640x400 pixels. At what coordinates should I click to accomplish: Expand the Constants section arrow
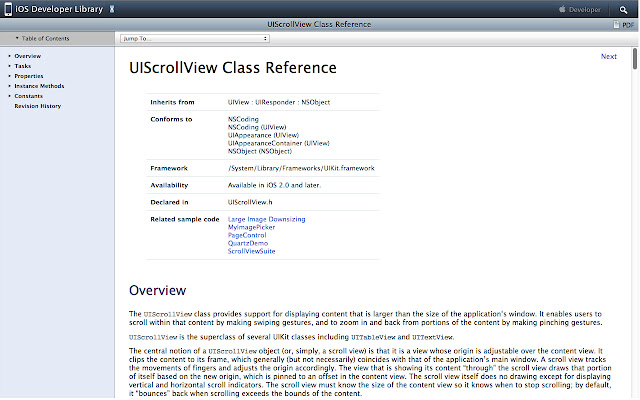(9, 96)
